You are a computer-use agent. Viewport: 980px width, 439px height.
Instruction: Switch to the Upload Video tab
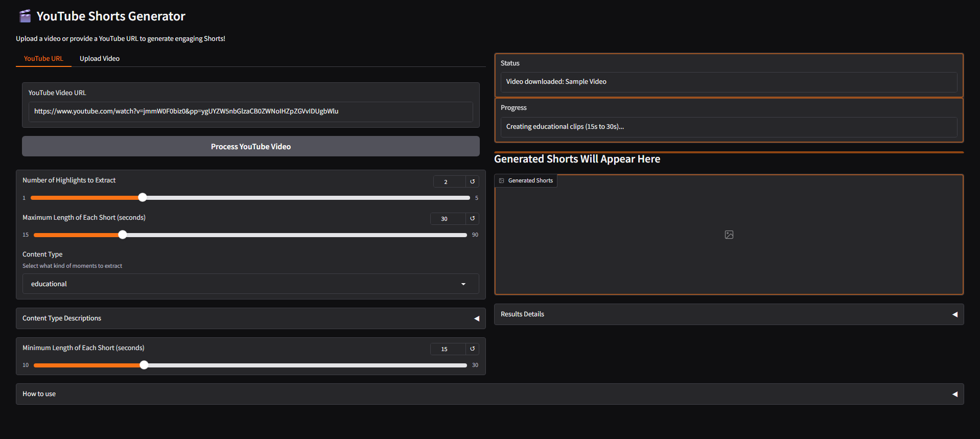tap(100, 59)
